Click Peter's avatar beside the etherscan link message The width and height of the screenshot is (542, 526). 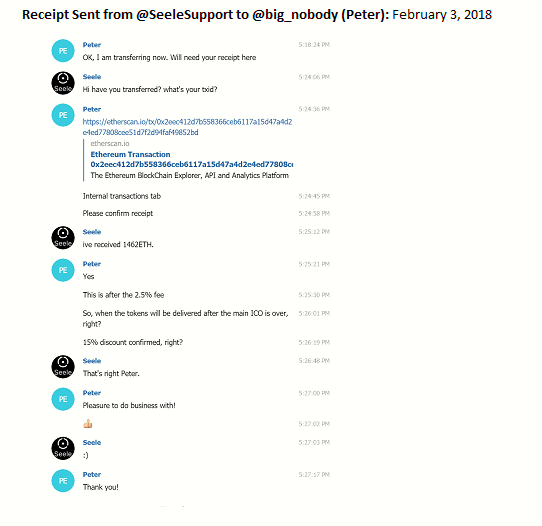(x=63, y=115)
